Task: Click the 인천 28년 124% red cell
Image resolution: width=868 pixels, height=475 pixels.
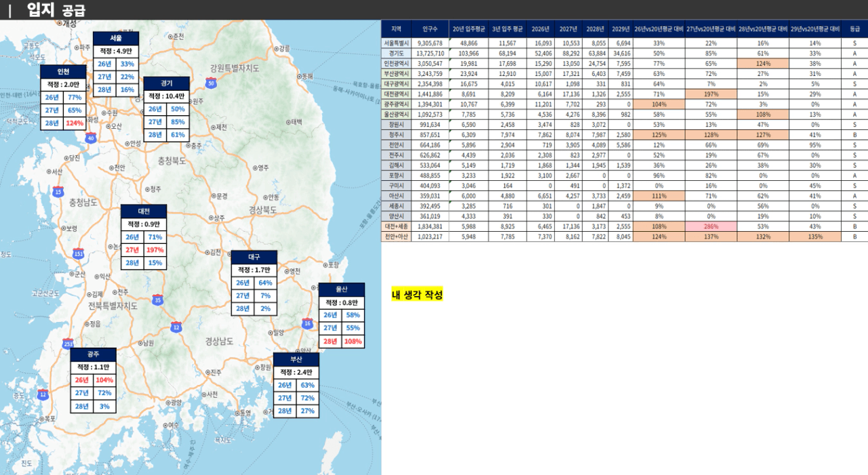Action: 75,123
